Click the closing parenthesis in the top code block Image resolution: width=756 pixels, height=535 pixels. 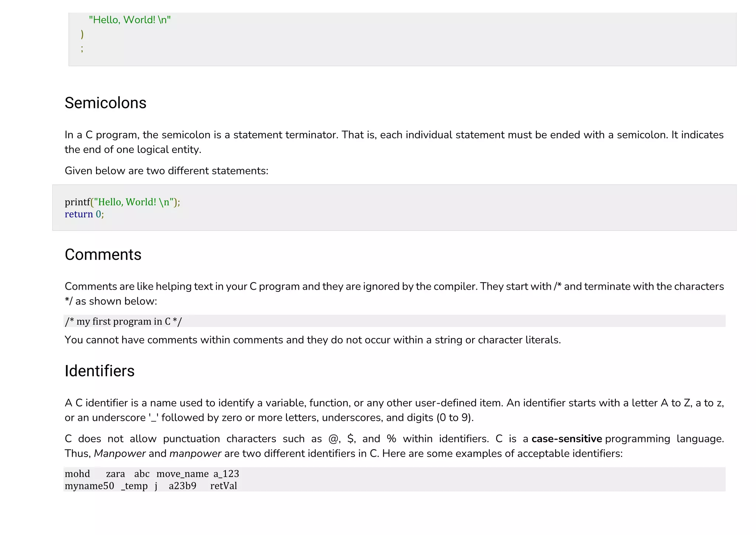pyautogui.click(x=82, y=34)
